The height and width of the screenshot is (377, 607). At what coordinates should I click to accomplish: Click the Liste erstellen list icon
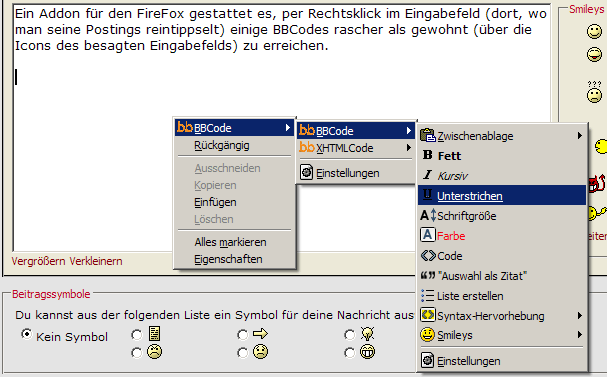click(x=428, y=296)
